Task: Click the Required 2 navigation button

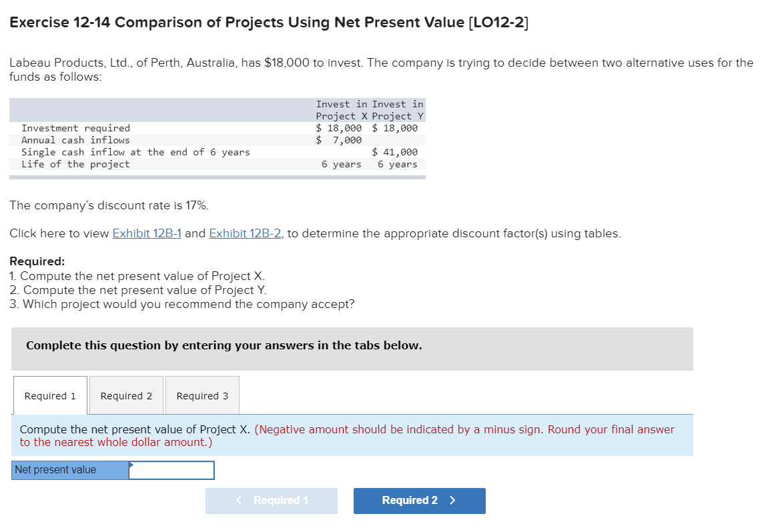Action: (x=419, y=501)
